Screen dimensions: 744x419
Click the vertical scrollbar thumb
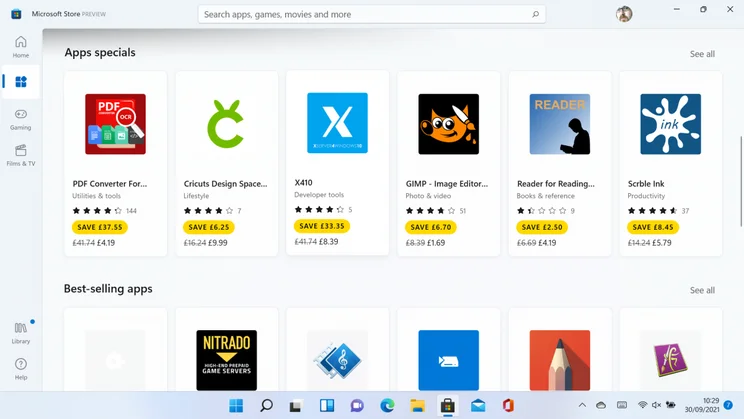point(740,182)
